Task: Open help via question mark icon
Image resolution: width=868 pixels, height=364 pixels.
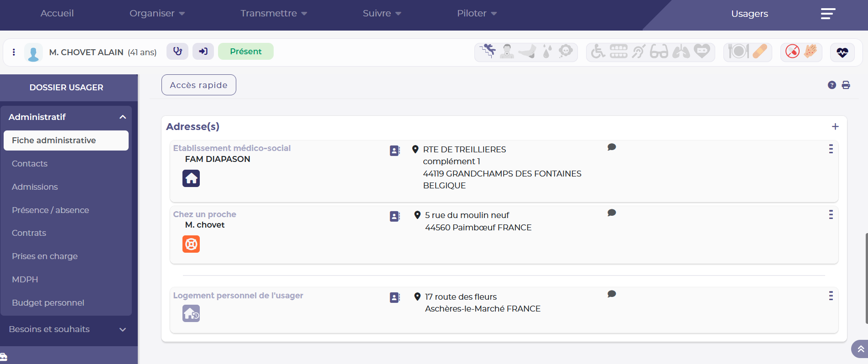Action: [832, 85]
